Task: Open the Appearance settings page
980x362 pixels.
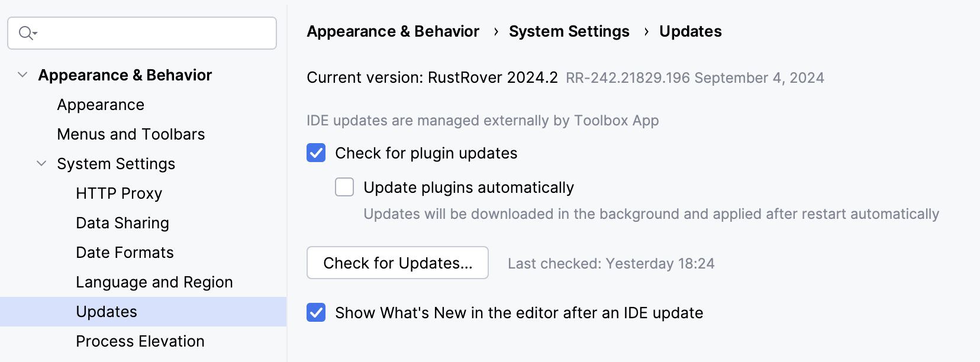Action: [x=101, y=104]
